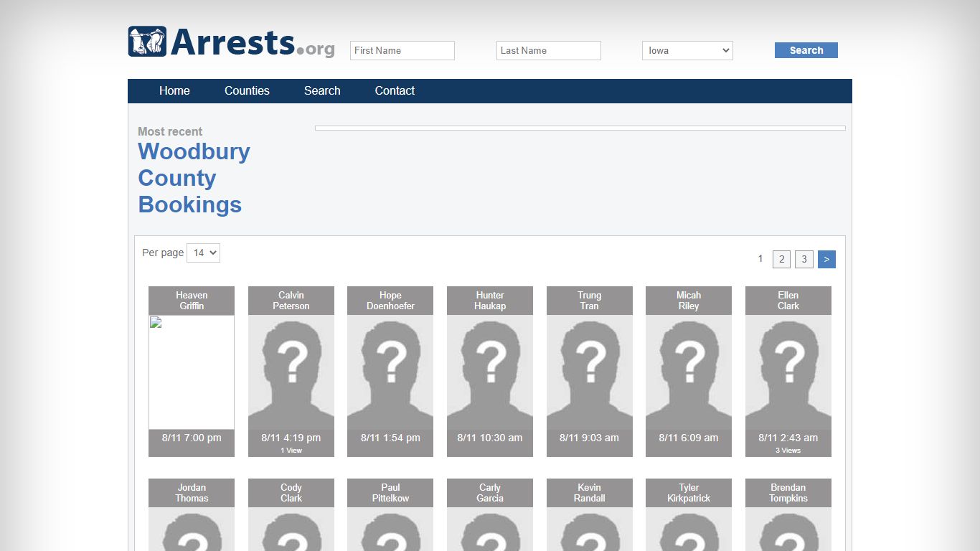Screen dimensions: 980x551
Task: Go to results page 3
Action: (804, 260)
